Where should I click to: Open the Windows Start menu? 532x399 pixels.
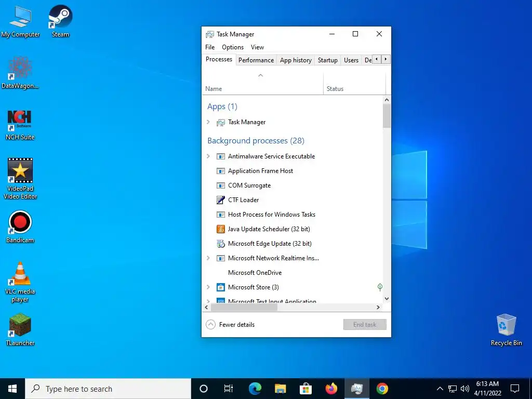(x=12, y=389)
